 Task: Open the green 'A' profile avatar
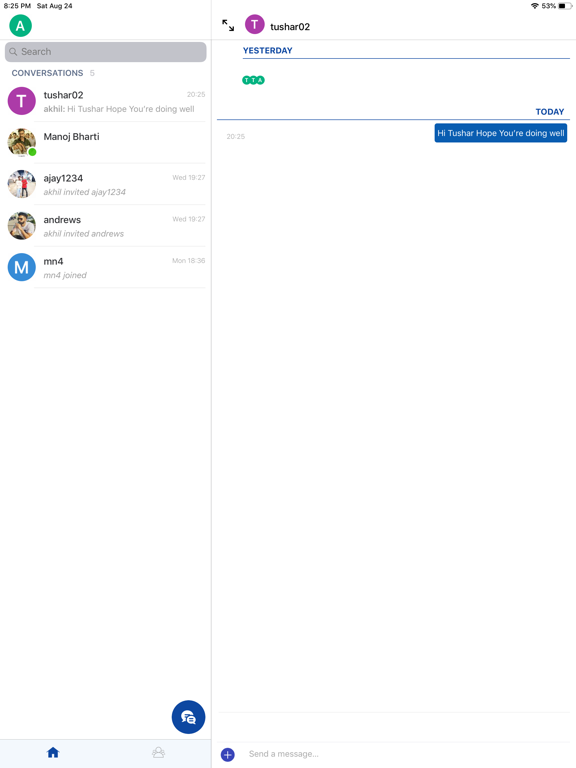tap(21, 25)
